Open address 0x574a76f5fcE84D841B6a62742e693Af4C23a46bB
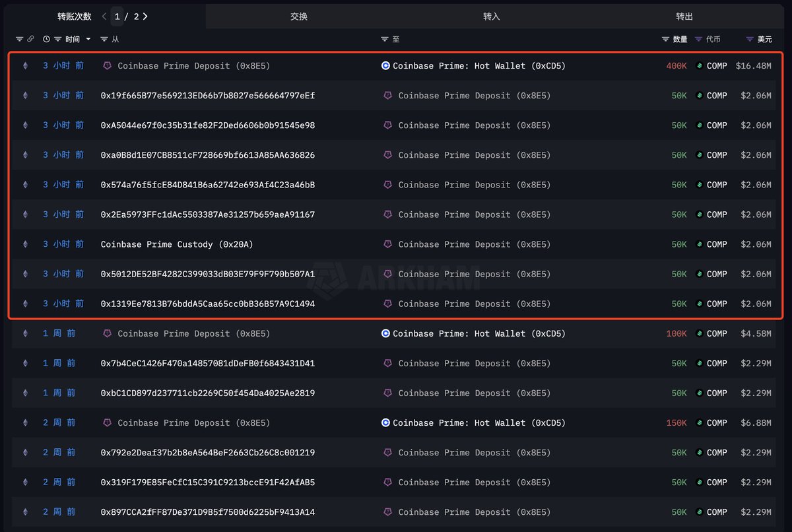792x532 pixels. tap(208, 185)
